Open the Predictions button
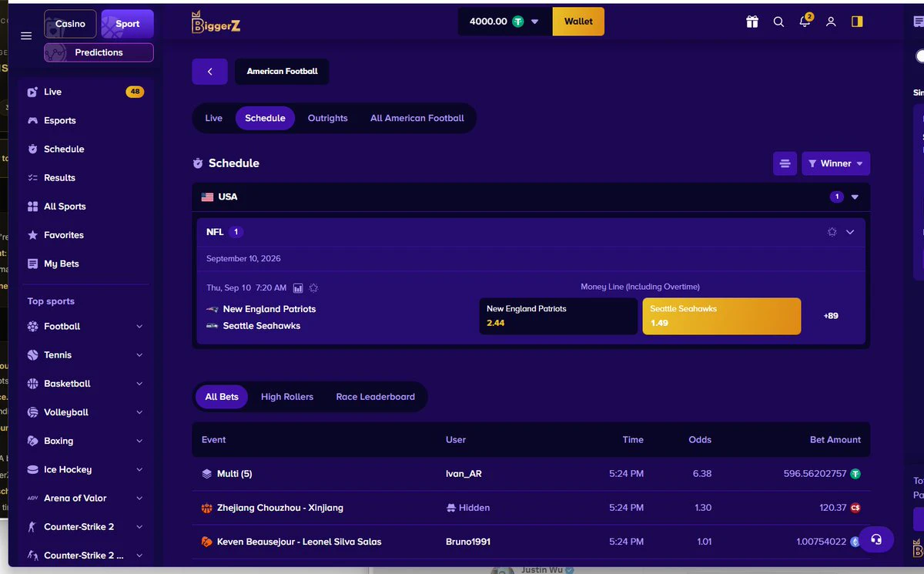This screenshot has width=924, height=574. pyautogui.click(x=99, y=52)
